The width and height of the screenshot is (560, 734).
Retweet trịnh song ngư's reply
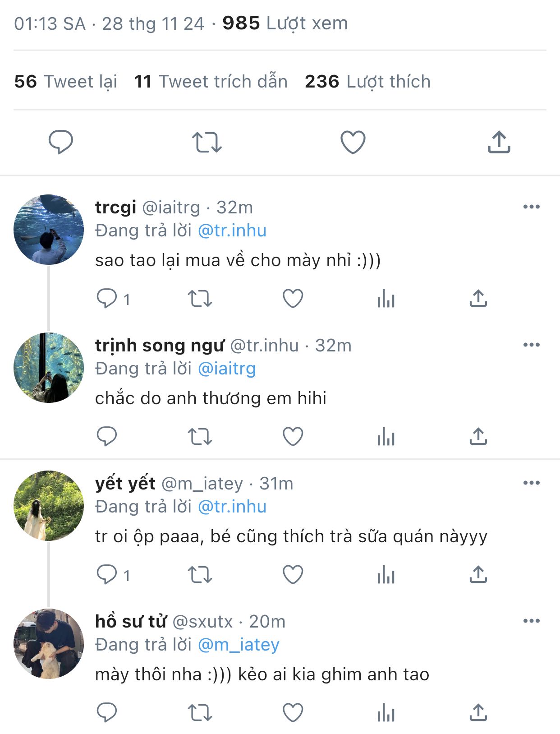(200, 437)
